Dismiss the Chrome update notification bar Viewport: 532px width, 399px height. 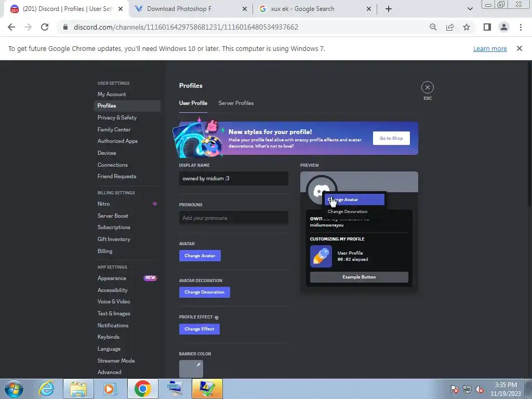coord(519,48)
